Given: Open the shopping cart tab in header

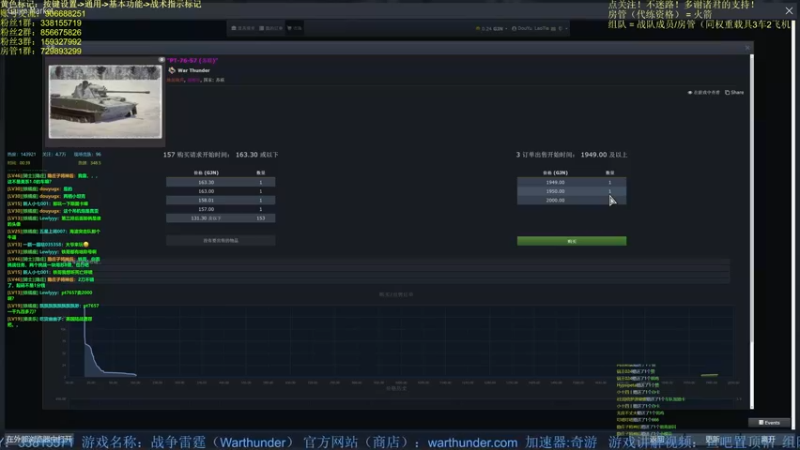Looking at the screenshot, I should click(x=294, y=28).
